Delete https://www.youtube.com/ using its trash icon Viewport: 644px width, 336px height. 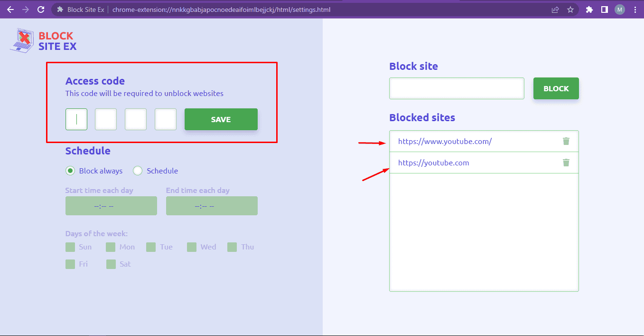pyautogui.click(x=566, y=141)
